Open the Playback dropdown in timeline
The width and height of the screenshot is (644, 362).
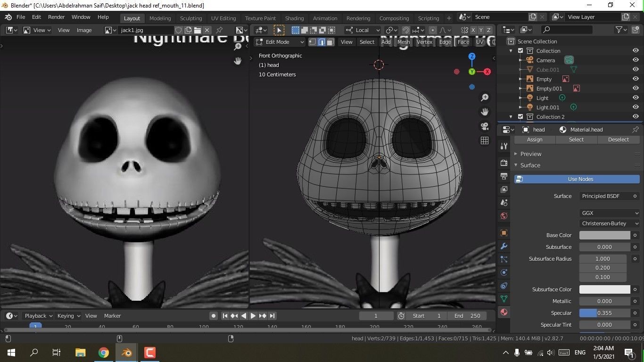click(x=39, y=316)
